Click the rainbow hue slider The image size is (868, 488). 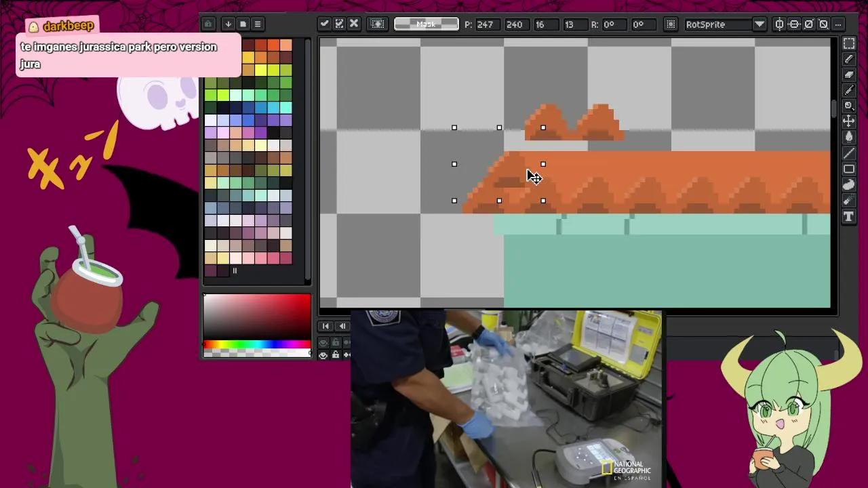pyautogui.click(x=257, y=344)
